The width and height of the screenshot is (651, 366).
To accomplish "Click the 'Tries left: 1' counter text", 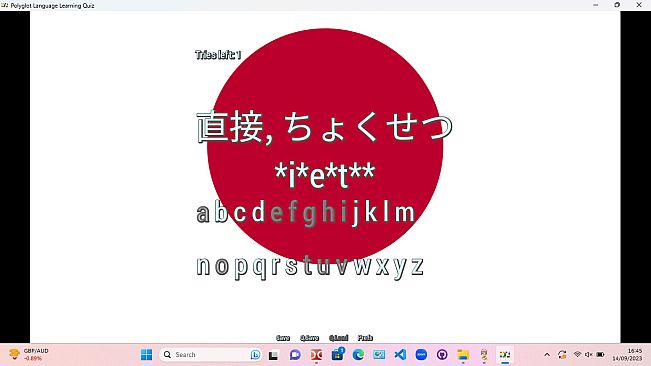I will [218, 55].
